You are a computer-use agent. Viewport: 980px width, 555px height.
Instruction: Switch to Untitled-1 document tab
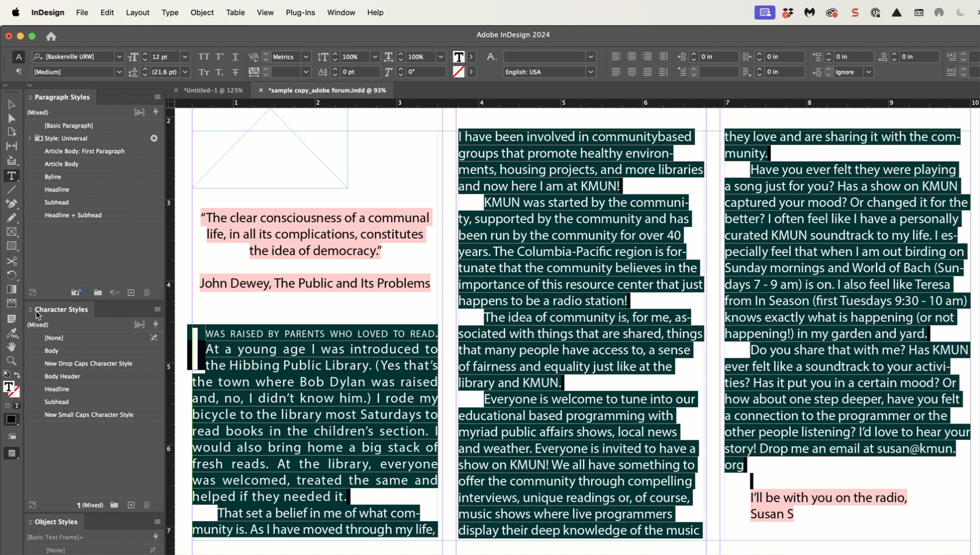pos(213,90)
